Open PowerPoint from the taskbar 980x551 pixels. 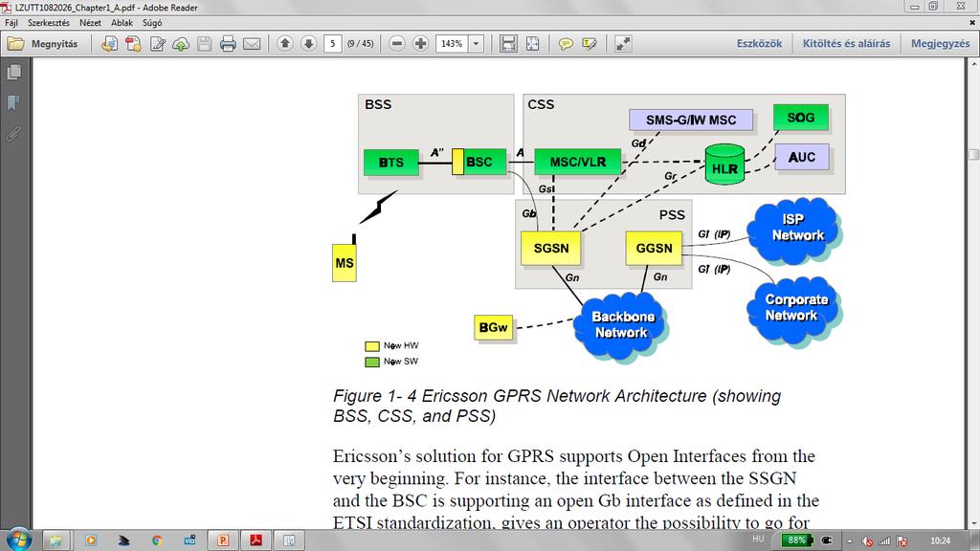[x=222, y=540]
